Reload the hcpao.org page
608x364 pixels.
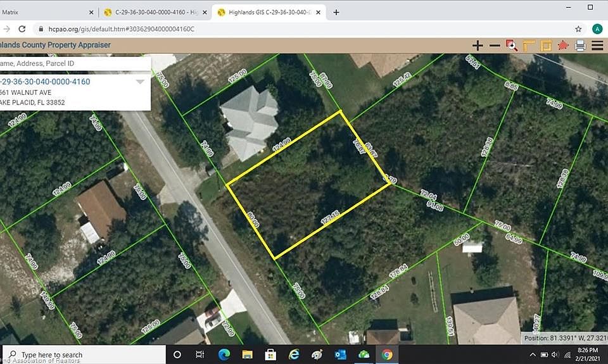tap(22, 29)
